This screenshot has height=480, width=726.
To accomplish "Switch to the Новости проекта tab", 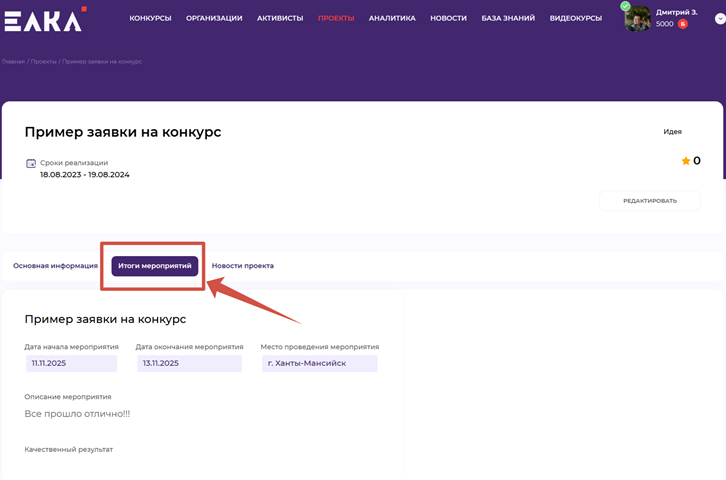I will pos(243,266).
